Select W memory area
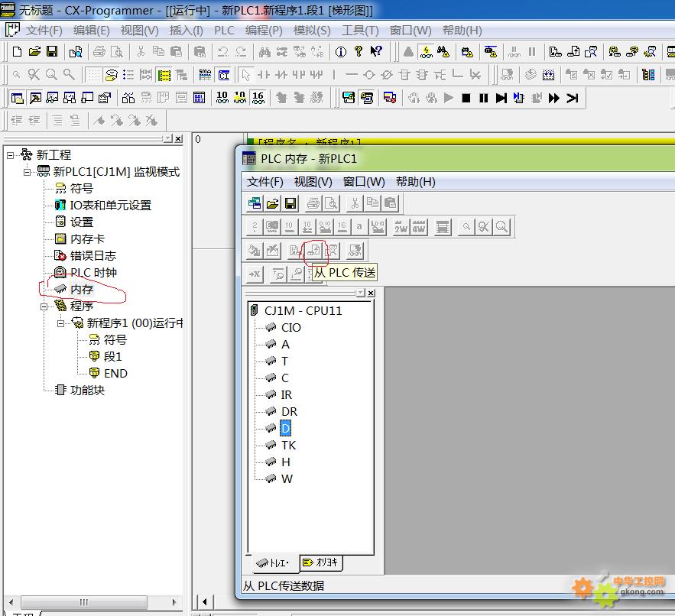 287,478
